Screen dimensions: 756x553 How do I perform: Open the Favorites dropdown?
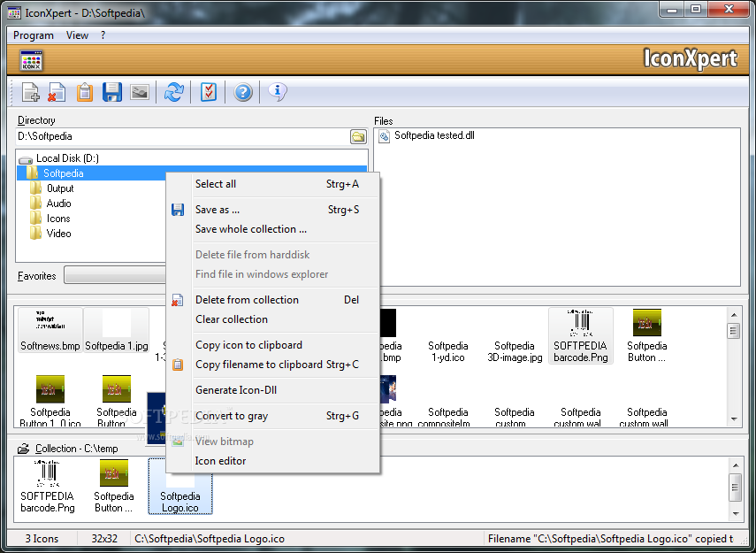point(115,275)
